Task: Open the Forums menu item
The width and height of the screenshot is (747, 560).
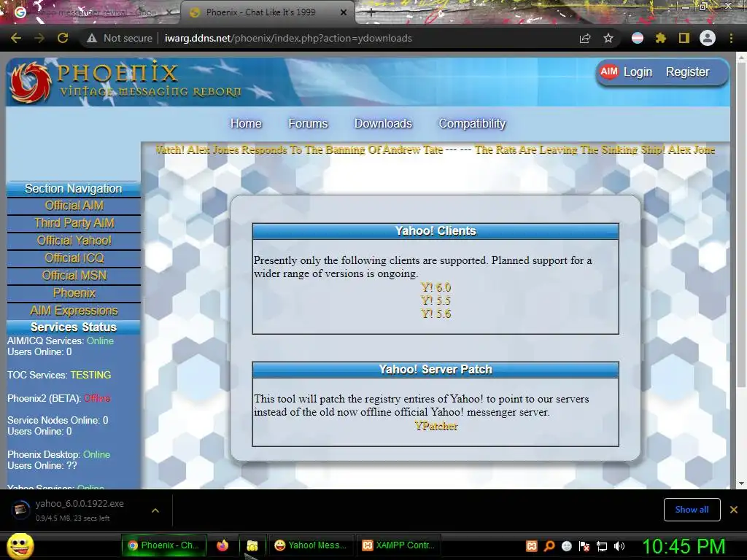Action: 309,123
